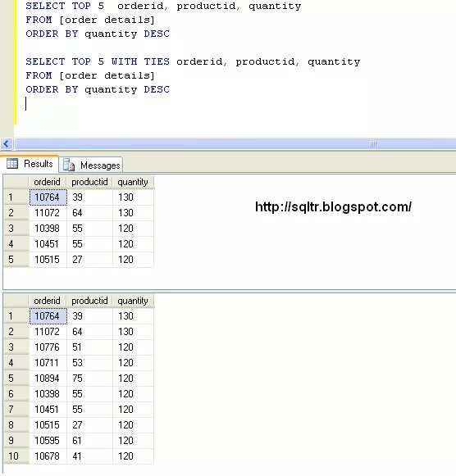Click second query's ORDER BY quantity DESC line
This screenshot has width=456, height=476.
coord(98,89)
